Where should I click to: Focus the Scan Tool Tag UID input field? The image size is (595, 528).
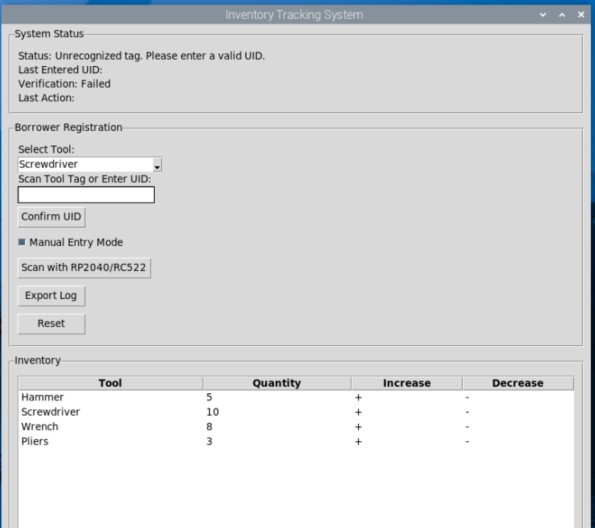coord(86,195)
